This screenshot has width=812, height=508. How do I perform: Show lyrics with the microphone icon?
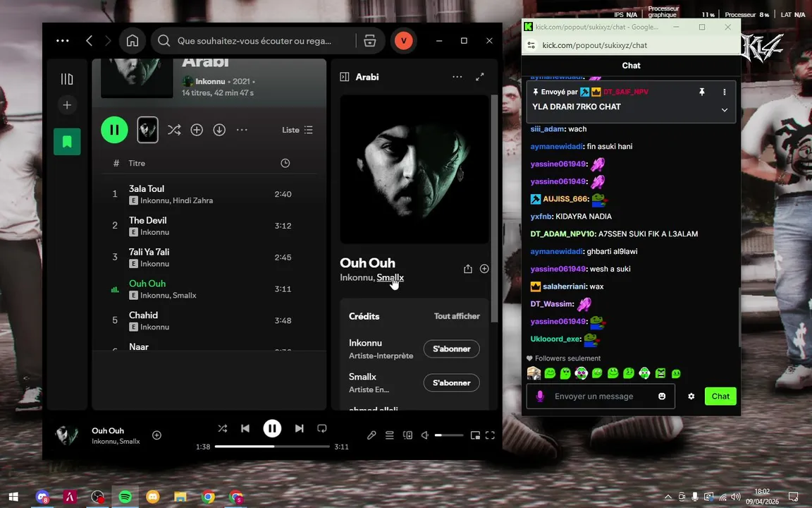pyautogui.click(x=371, y=435)
